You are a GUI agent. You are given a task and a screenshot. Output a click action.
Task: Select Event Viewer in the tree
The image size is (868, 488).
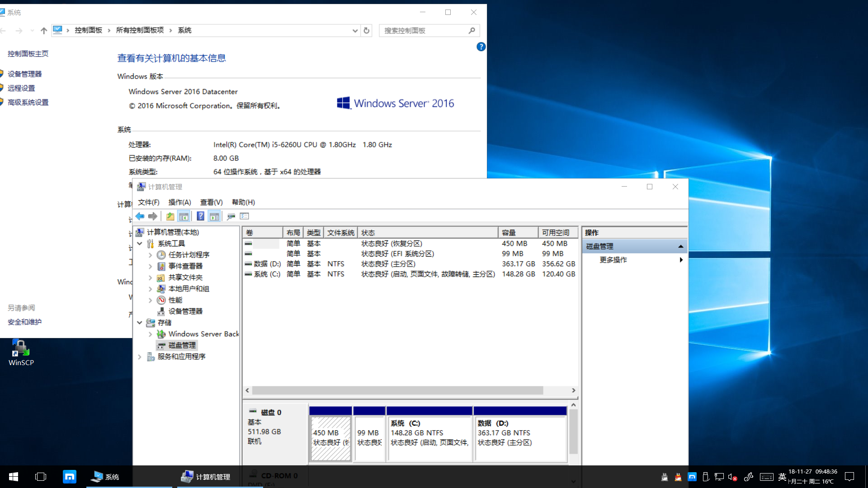185,266
